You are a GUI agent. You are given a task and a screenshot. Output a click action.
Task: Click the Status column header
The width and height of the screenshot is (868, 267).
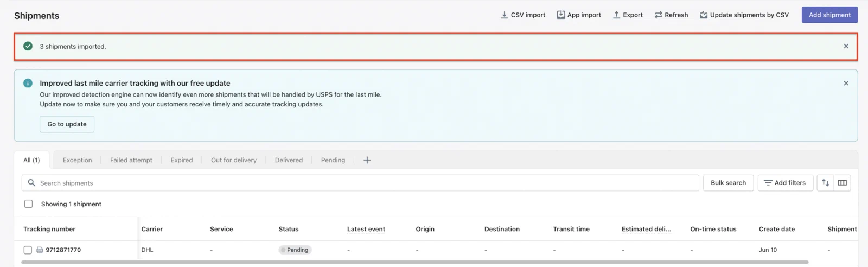(289, 229)
